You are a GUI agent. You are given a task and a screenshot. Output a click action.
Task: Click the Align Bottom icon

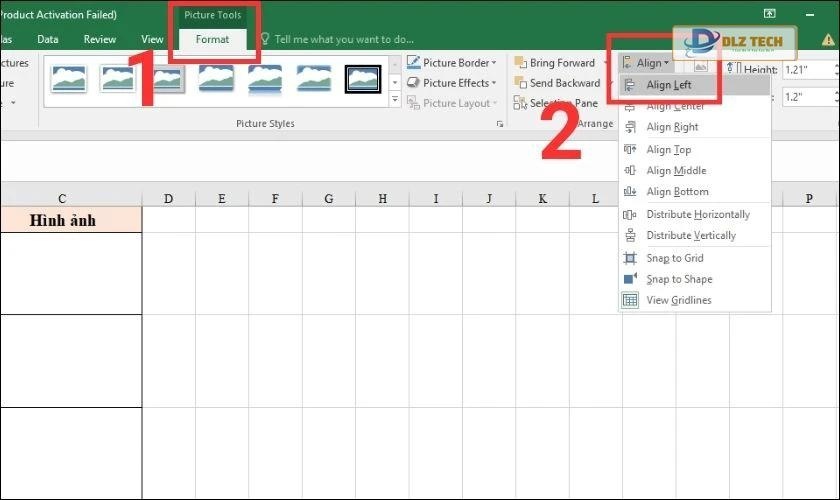[630, 192]
